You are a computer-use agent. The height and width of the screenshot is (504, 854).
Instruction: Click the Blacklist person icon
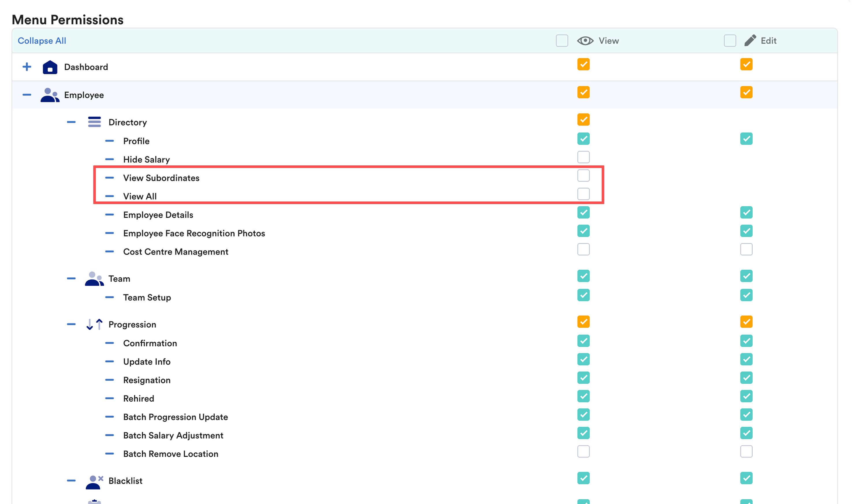point(94,481)
